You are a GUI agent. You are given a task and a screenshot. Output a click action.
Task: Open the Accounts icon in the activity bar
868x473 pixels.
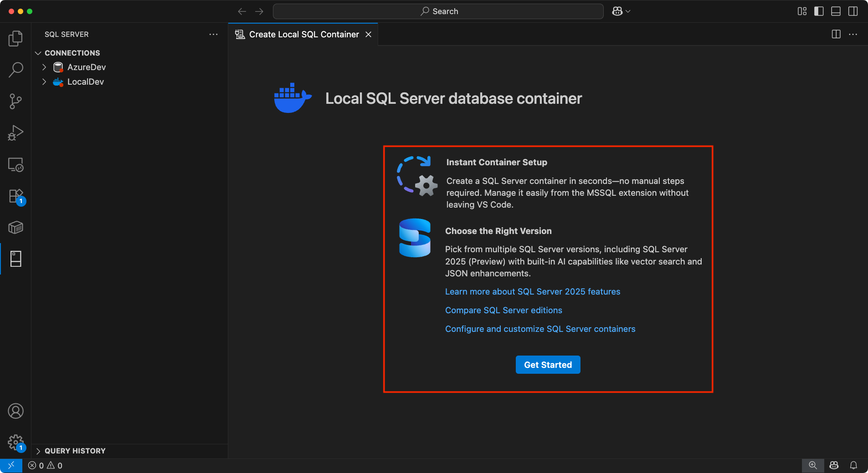15,411
